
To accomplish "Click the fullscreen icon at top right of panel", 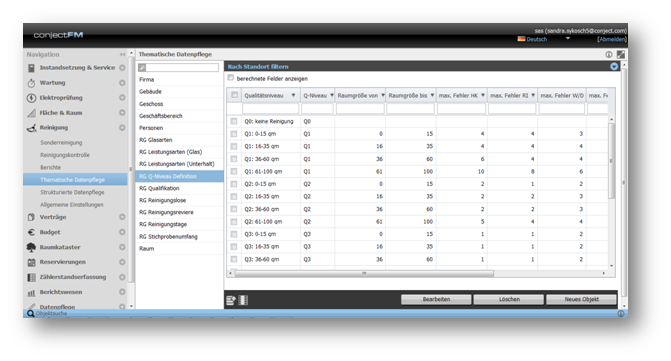I will coord(621,54).
